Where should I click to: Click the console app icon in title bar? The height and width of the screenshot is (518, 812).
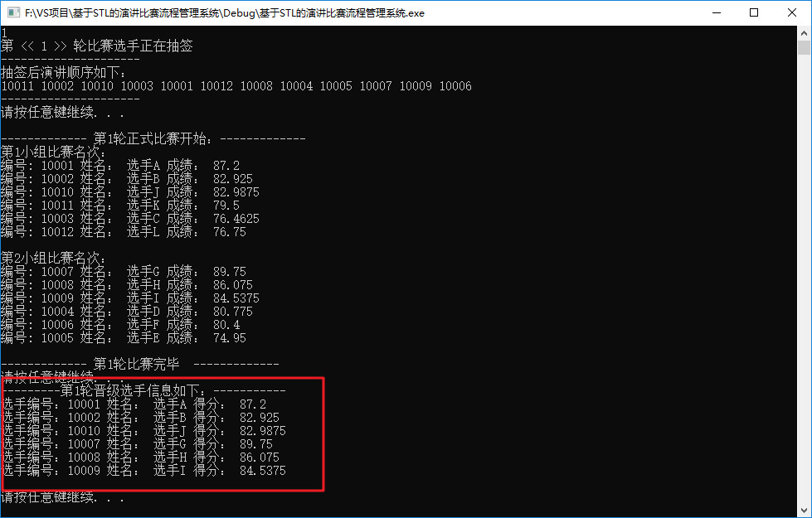[x=13, y=13]
